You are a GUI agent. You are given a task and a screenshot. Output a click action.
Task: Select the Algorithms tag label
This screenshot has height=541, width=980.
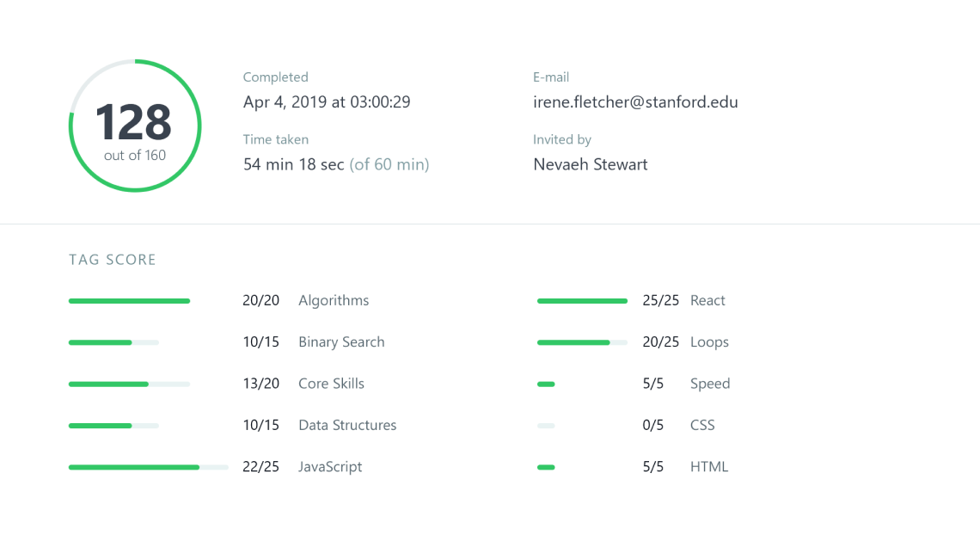pyautogui.click(x=334, y=300)
